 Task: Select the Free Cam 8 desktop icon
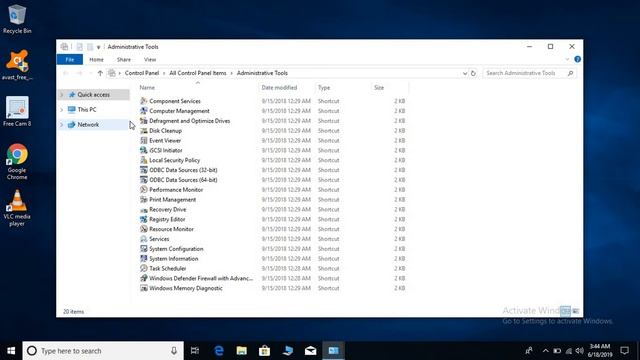[17, 111]
